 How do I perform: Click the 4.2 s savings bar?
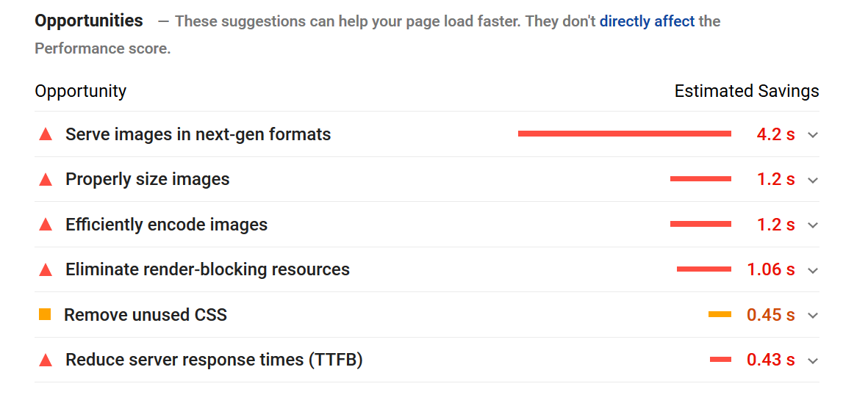[625, 134]
